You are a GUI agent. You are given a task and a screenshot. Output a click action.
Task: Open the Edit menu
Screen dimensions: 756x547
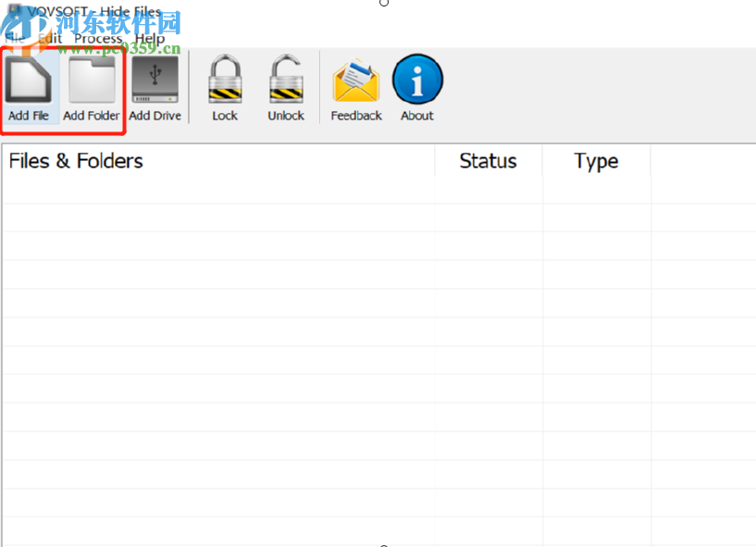pos(49,38)
